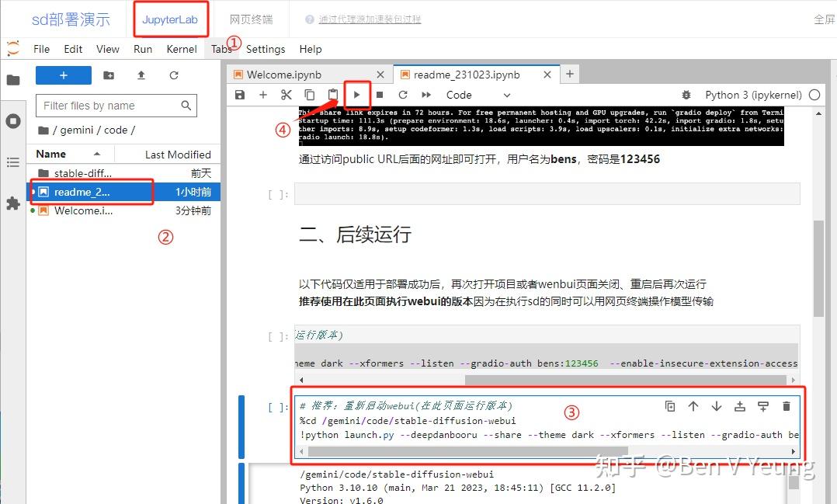Cut the selected cells

point(286,94)
